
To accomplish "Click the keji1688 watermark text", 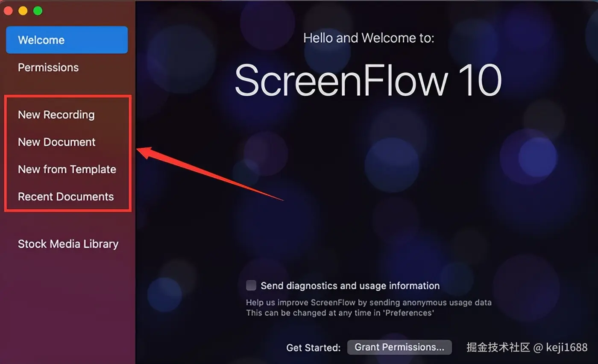I will [566, 347].
